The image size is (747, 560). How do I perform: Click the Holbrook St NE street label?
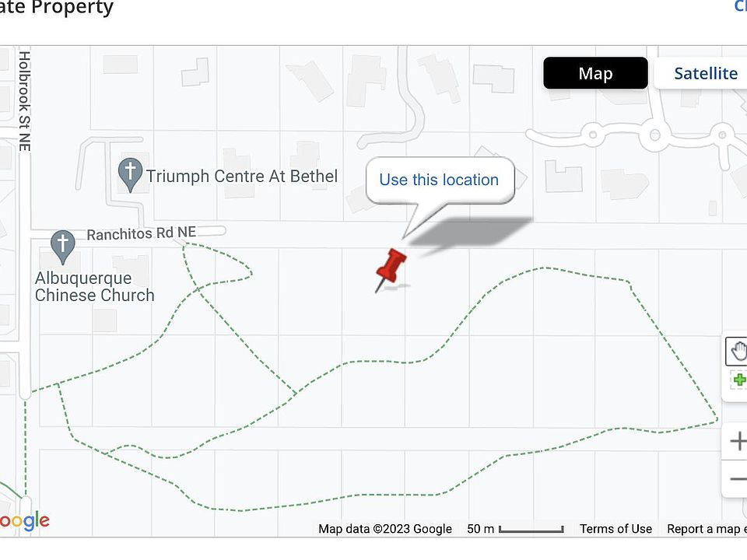click(x=24, y=100)
